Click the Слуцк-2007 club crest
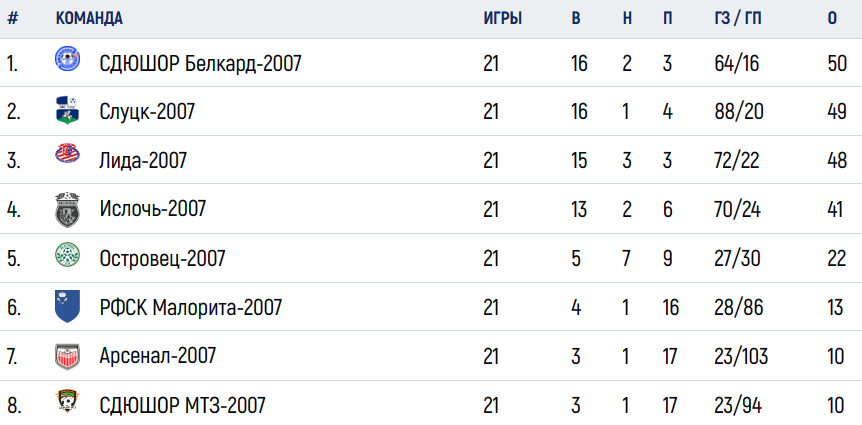Screen dimensions: 862x425 coord(68,109)
